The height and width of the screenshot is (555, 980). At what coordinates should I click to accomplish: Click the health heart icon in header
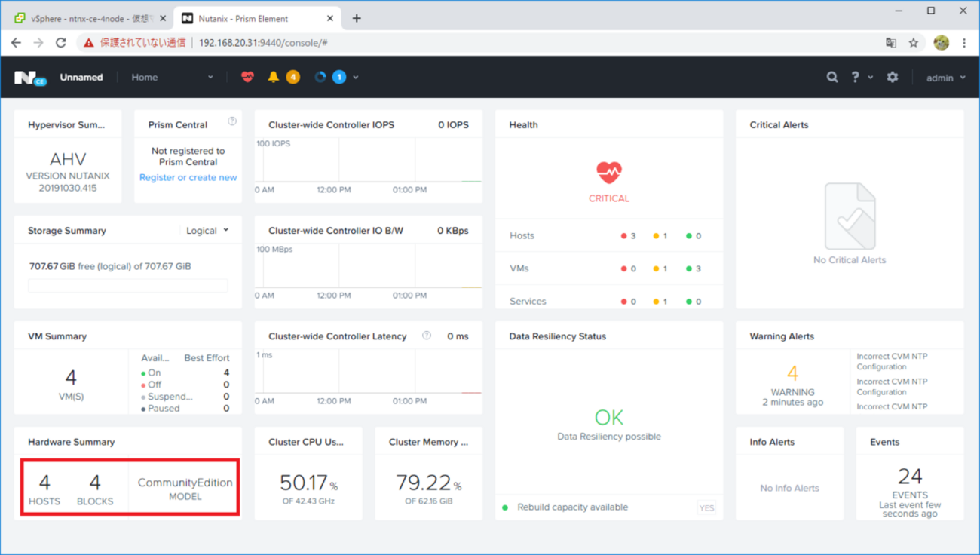(247, 77)
